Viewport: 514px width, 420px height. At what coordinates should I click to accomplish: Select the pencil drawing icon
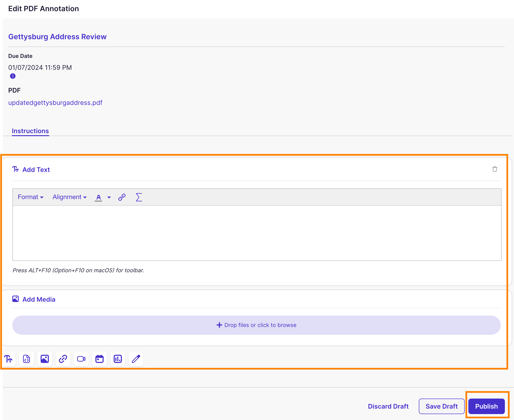[136, 359]
